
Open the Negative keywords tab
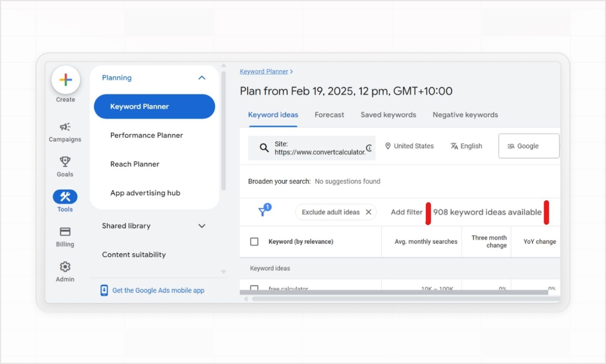click(x=465, y=115)
